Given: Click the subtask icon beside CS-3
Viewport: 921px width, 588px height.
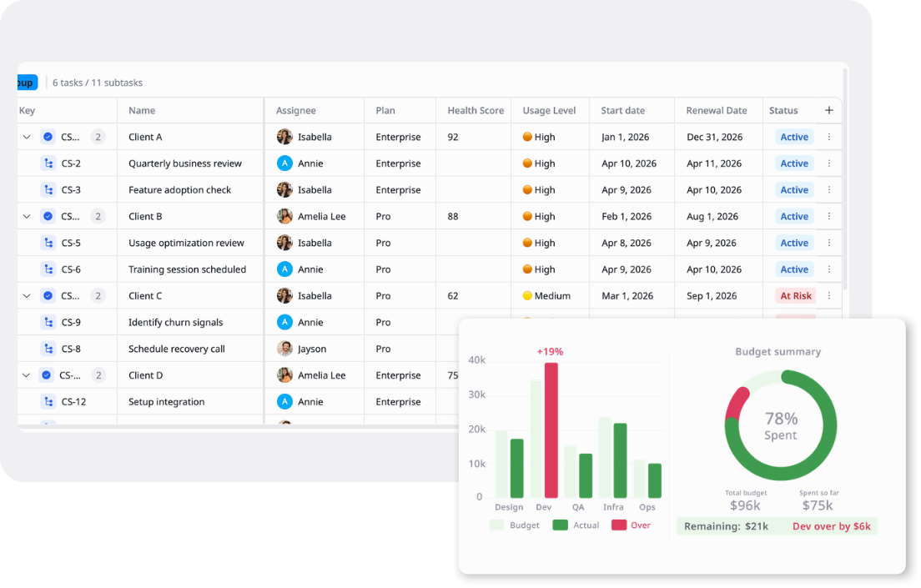Looking at the screenshot, I should point(48,189).
